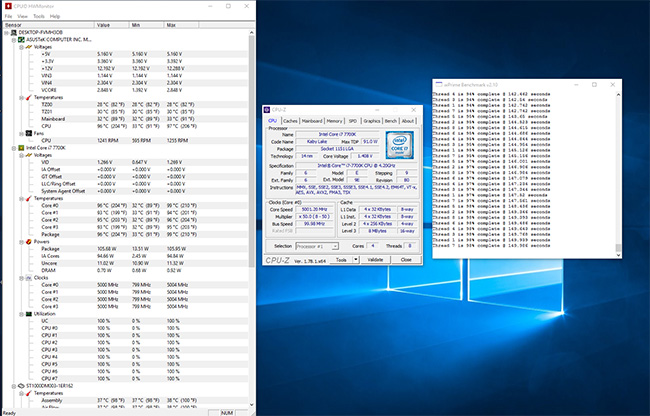
Task: Click the Core Voltage value 1.408 V
Action: coord(365,156)
